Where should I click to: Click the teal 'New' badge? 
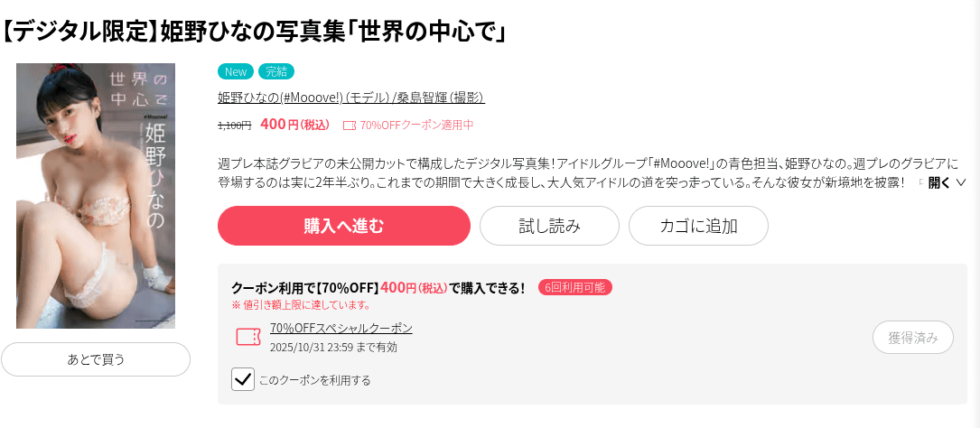point(236,71)
